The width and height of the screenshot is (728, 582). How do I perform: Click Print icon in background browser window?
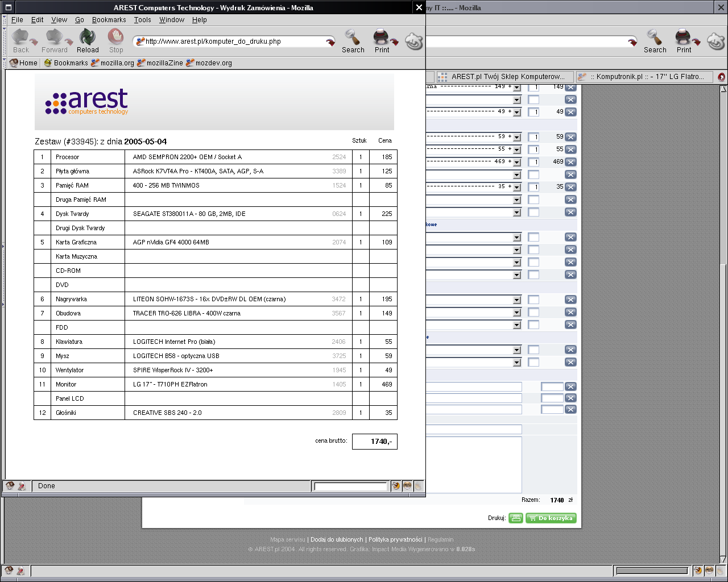(684, 41)
